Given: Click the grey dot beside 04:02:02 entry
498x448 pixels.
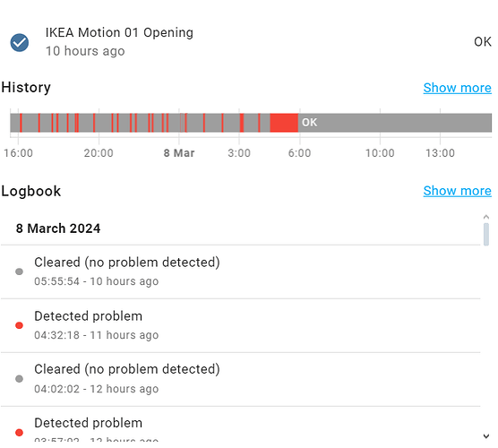Looking at the screenshot, I should tap(19, 379).
